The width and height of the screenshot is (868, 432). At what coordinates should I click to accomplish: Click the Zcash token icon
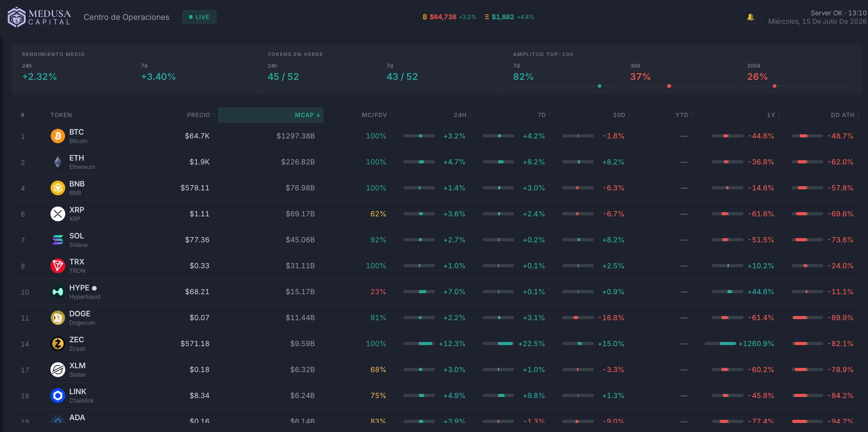58,343
